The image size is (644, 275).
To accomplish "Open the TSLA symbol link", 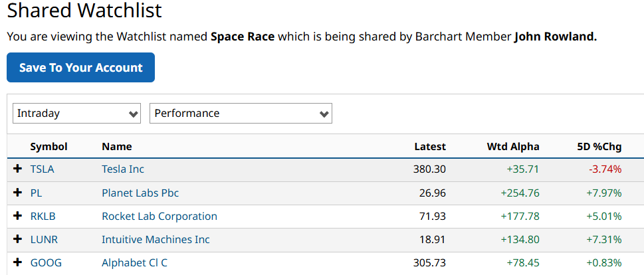I will (43, 169).
